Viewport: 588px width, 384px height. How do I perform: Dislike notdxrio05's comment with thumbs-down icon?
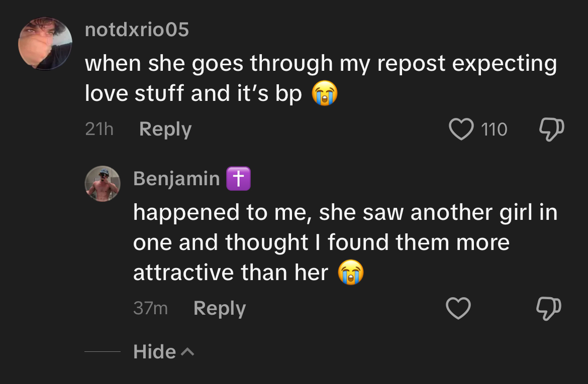(551, 130)
